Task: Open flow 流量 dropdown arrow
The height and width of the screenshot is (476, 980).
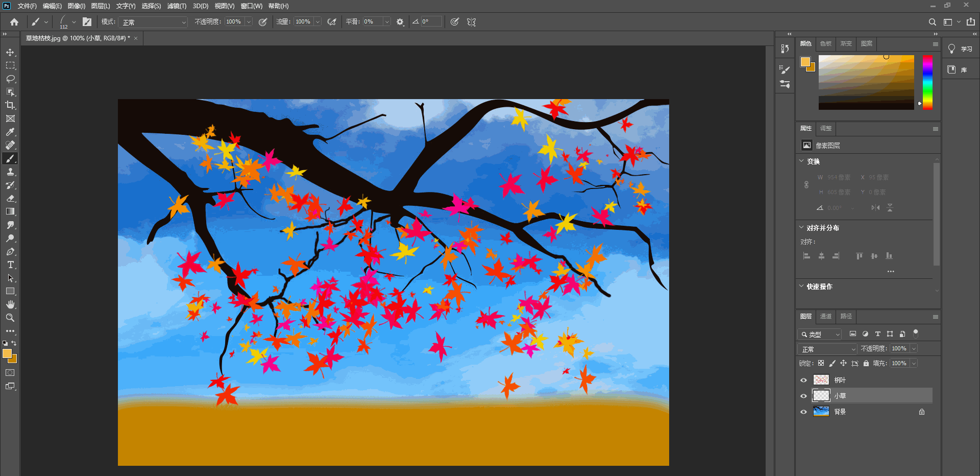Action: [x=317, y=22]
